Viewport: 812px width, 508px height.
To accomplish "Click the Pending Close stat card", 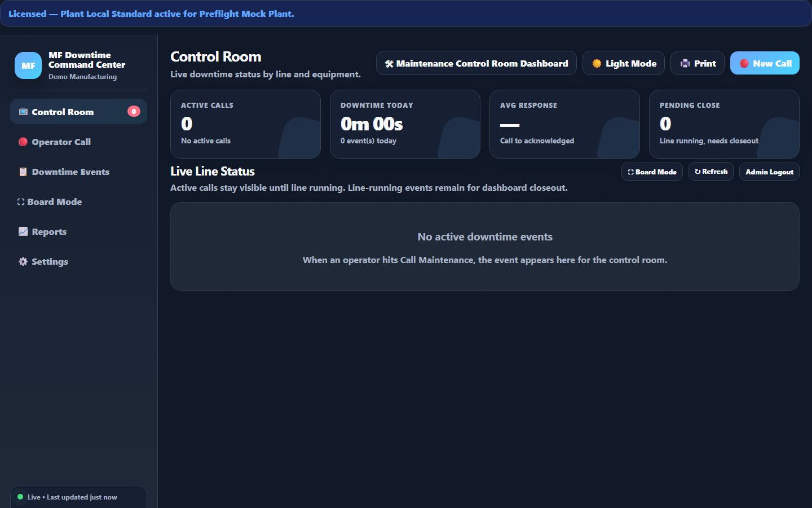I will [x=724, y=124].
